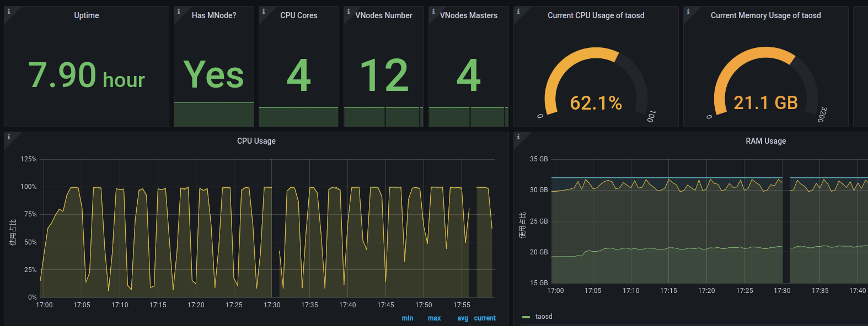The height and width of the screenshot is (326, 868).
Task: Click the value 4 in CPU Cores
Action: 299,75
